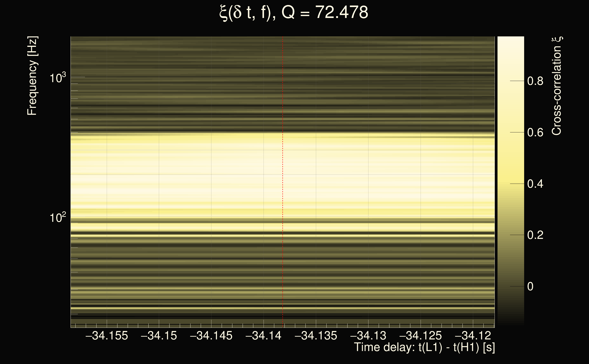Click the 10^2 frequency tick label

[58, 218]
